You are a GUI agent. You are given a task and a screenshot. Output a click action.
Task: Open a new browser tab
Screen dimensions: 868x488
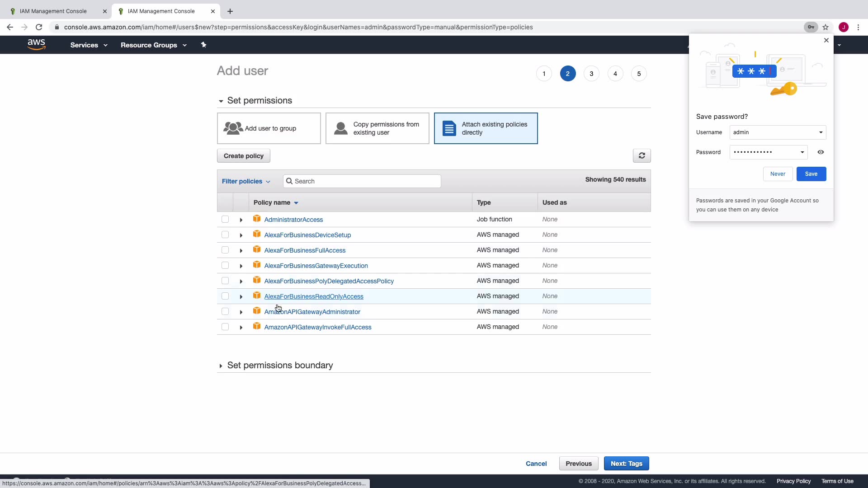[230, 11]
